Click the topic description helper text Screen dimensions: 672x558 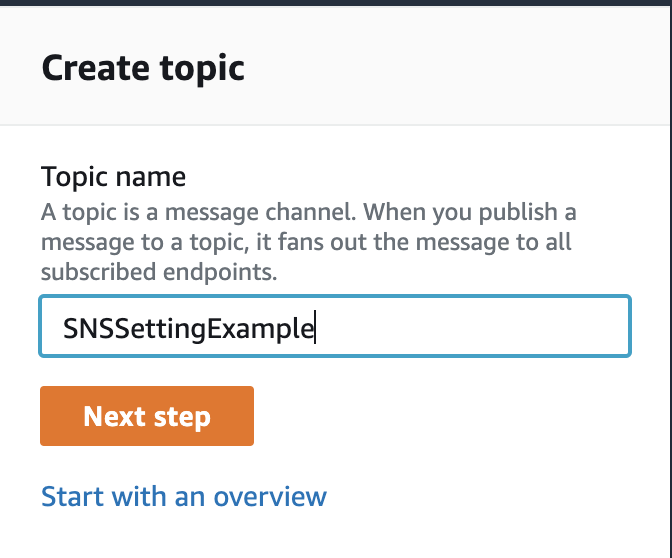tap(308, 242)
